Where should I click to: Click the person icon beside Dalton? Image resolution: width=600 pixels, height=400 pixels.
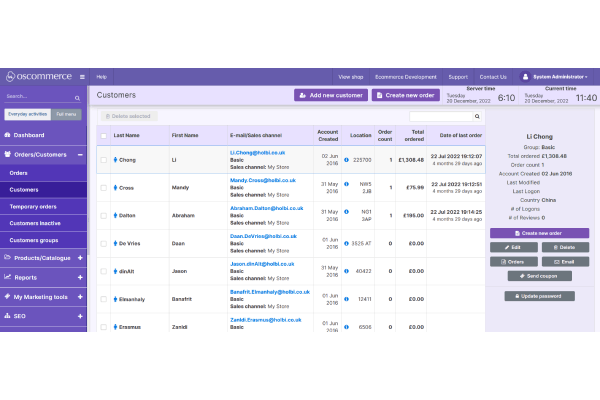pyautogui.click(x=115, y=216)
